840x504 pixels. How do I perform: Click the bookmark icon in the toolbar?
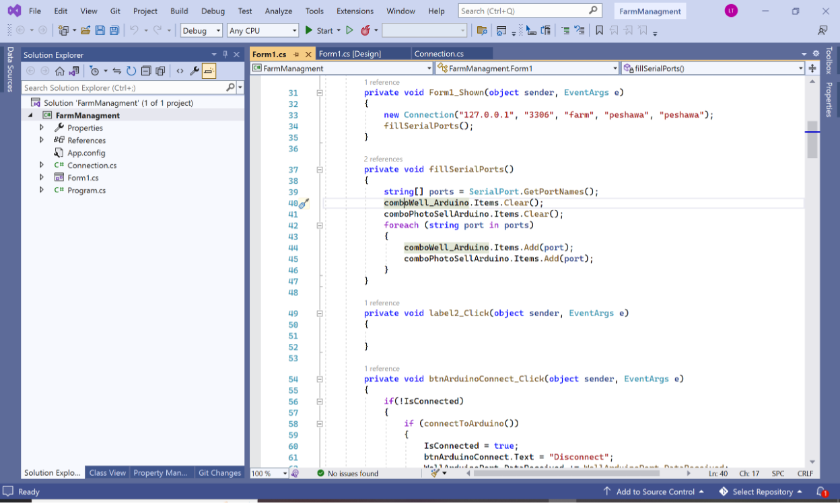pyautogui.click(x=599, y=30)
